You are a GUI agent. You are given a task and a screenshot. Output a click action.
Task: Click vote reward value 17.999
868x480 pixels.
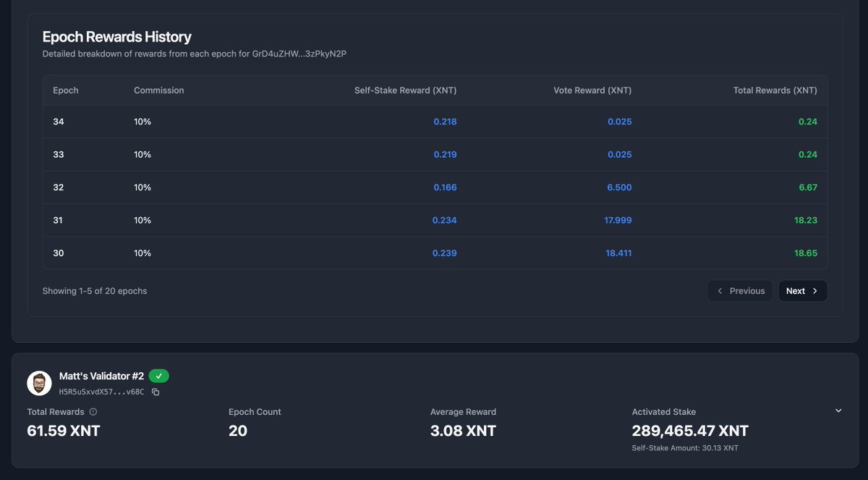click(x=618, y=220)
